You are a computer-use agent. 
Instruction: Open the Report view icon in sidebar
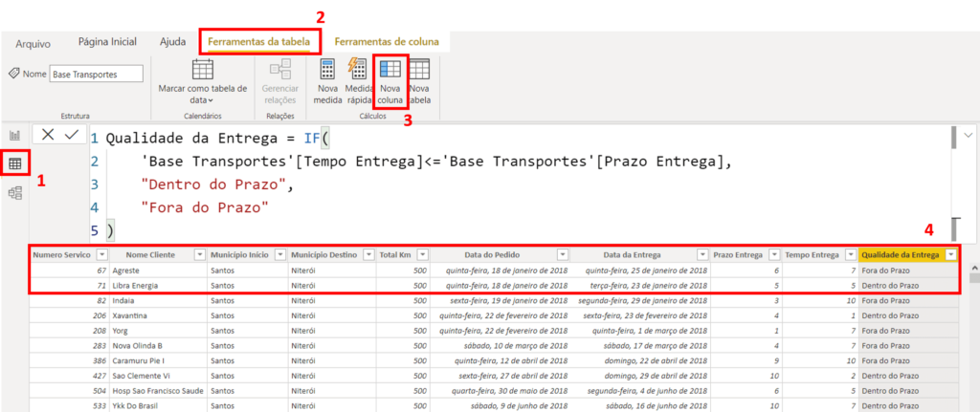click(15, 136)
